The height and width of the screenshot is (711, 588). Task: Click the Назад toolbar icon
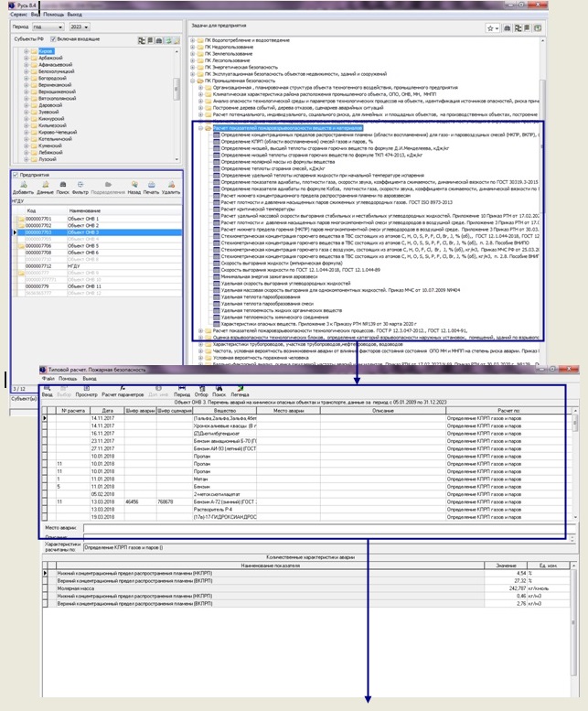click(134, 186)
